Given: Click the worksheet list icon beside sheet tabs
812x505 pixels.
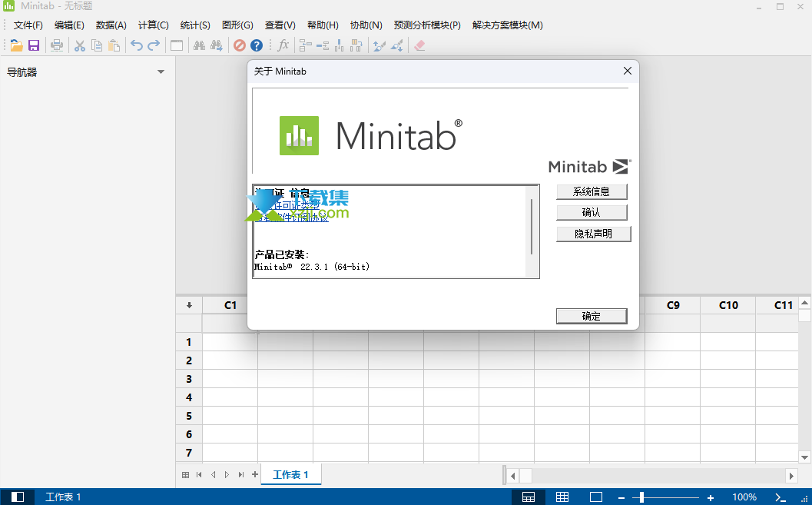Looking at the screenshot, I should tap(185, 474).
